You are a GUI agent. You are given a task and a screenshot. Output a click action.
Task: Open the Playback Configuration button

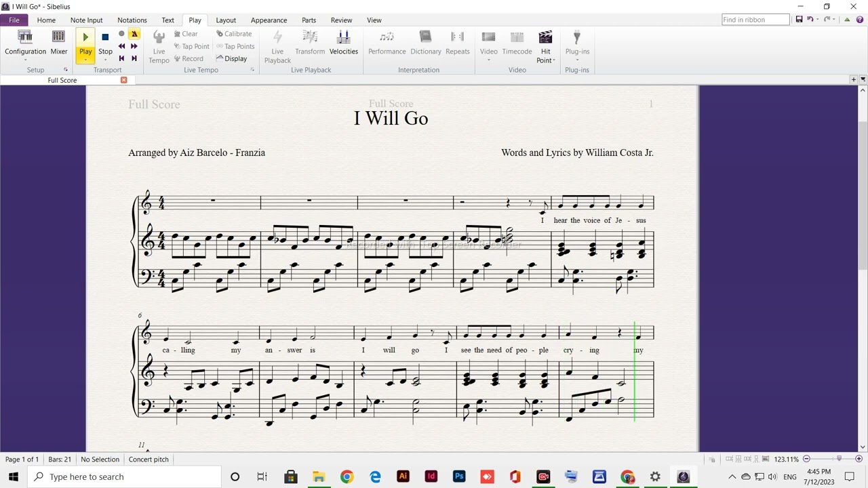tap(25, 42)
